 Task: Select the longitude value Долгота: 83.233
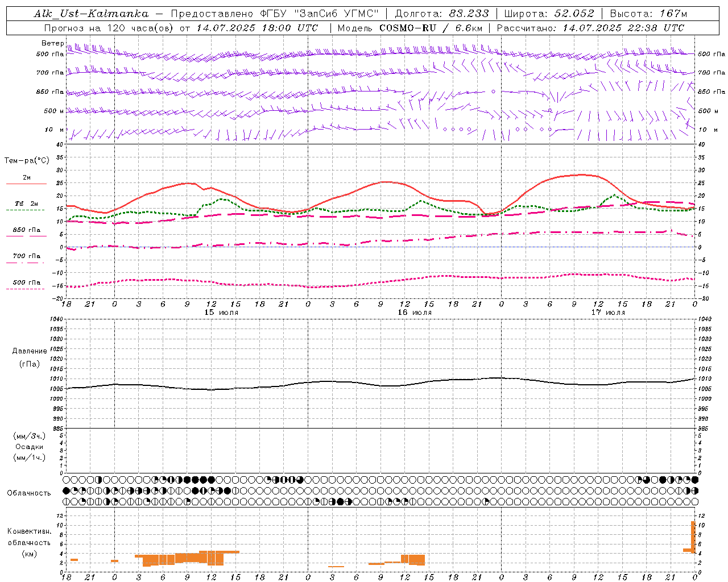(x=441, y=14)
